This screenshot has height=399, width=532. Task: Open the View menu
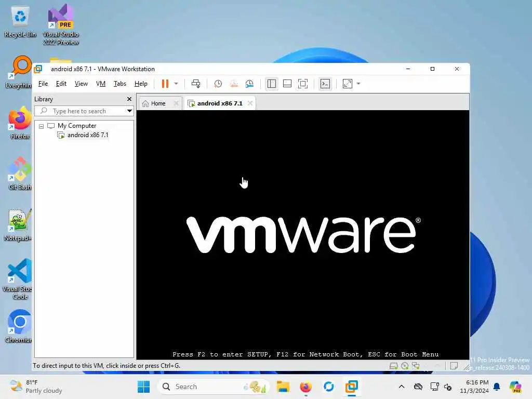tap(81, 84)
